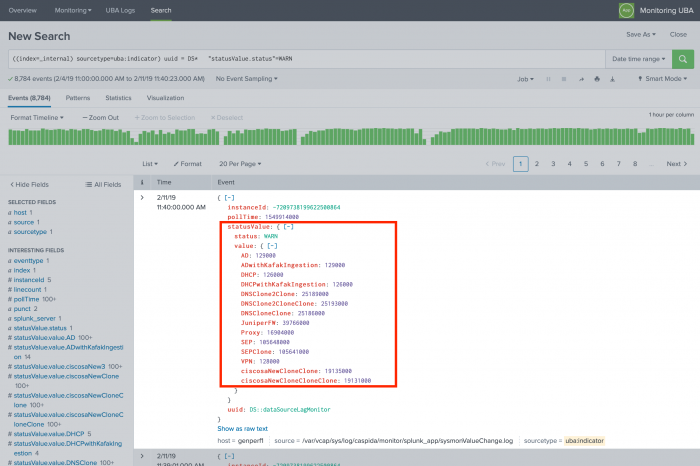Open the Job dropdown menu
Screen dimensions: 700x466
pos(525,79)
